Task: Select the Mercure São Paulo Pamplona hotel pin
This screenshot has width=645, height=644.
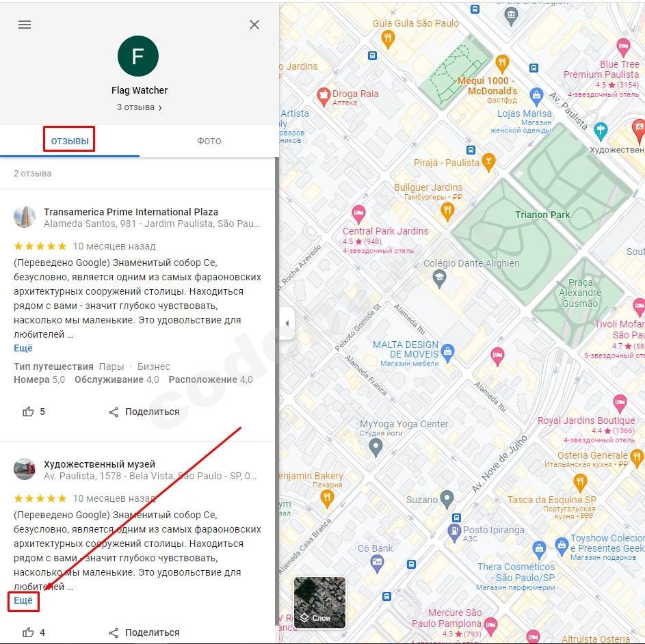Action: pos(490,626)
